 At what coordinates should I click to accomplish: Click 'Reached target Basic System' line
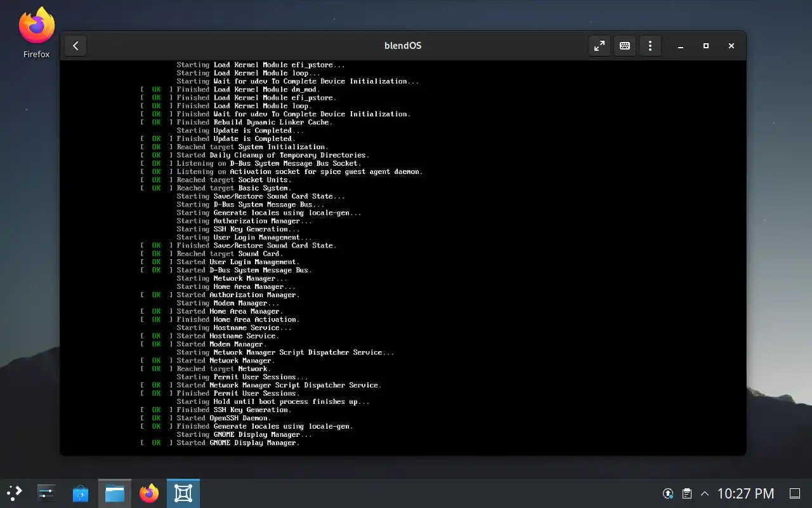(x=216, y=188)
